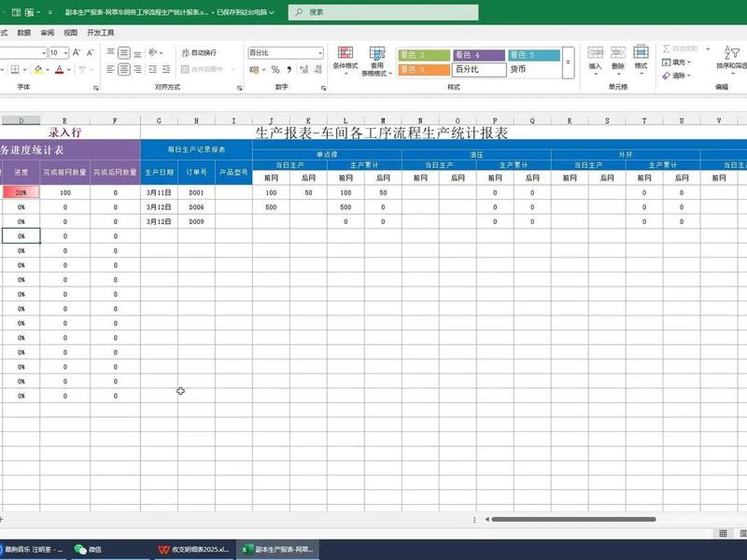
Task: Click the 搜索 search box
Action: pos(383,12)
